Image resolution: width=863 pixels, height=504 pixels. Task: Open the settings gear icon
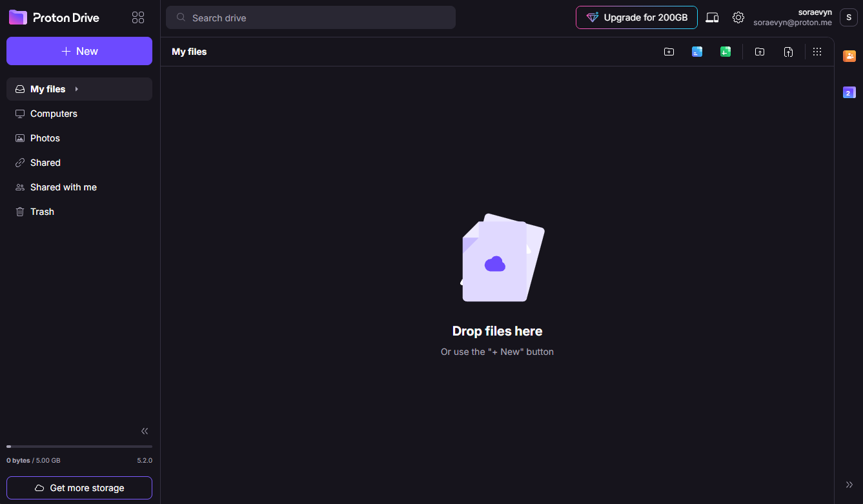point(738,17)
